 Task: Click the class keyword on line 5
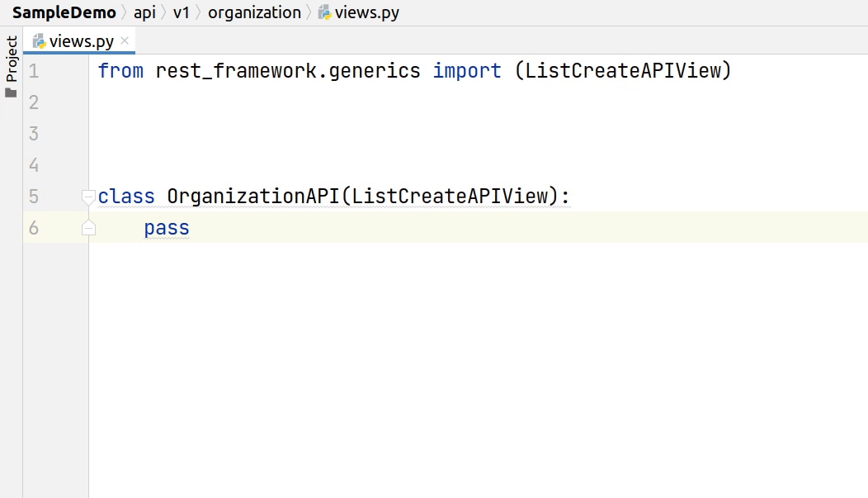point(126,197)
